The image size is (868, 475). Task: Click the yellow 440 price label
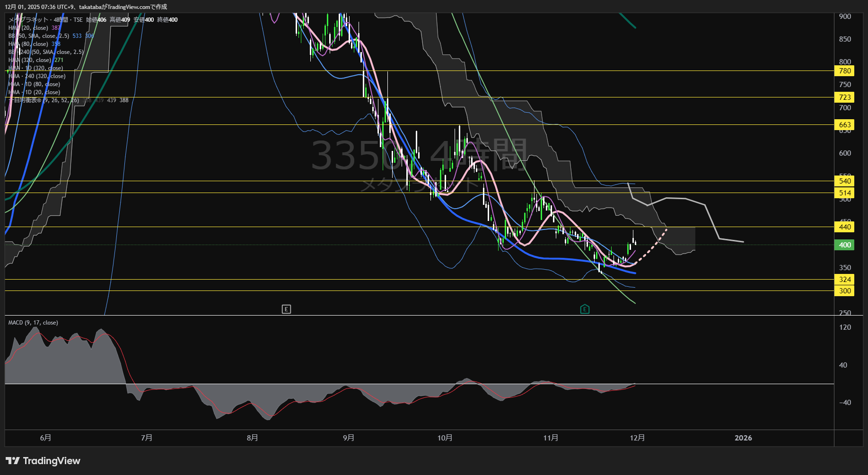[x=844, y=227]
